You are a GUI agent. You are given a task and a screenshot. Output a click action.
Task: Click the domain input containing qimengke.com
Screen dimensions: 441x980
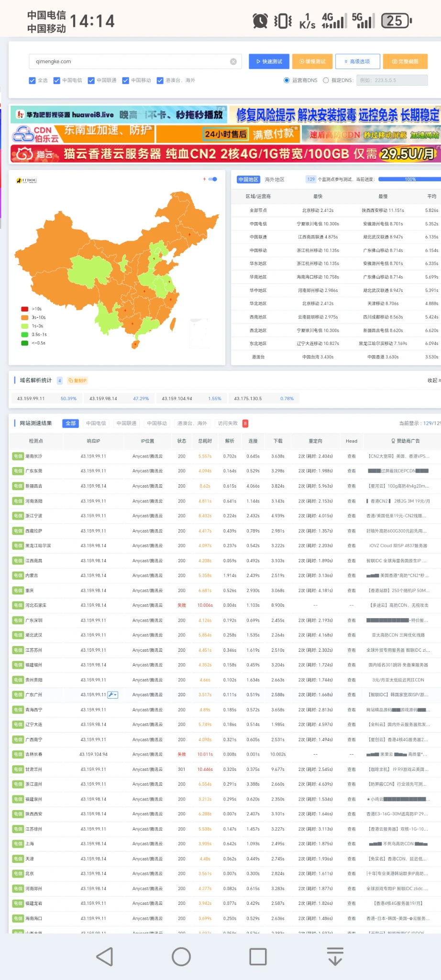click(x=129, y=62)
